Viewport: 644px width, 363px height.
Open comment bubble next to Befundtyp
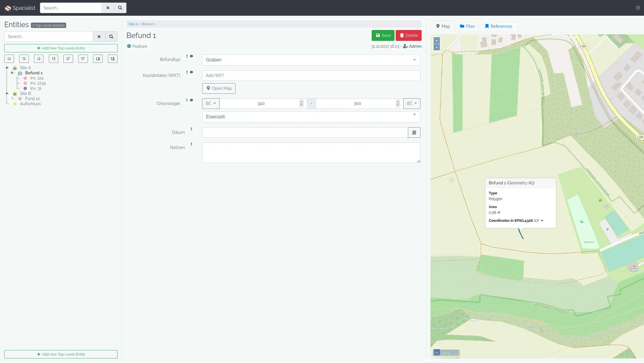click(192, 56)
